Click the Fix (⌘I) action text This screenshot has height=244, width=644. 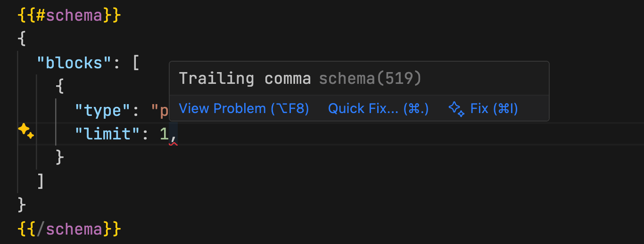pyautogui.click(x=494, y=109)
